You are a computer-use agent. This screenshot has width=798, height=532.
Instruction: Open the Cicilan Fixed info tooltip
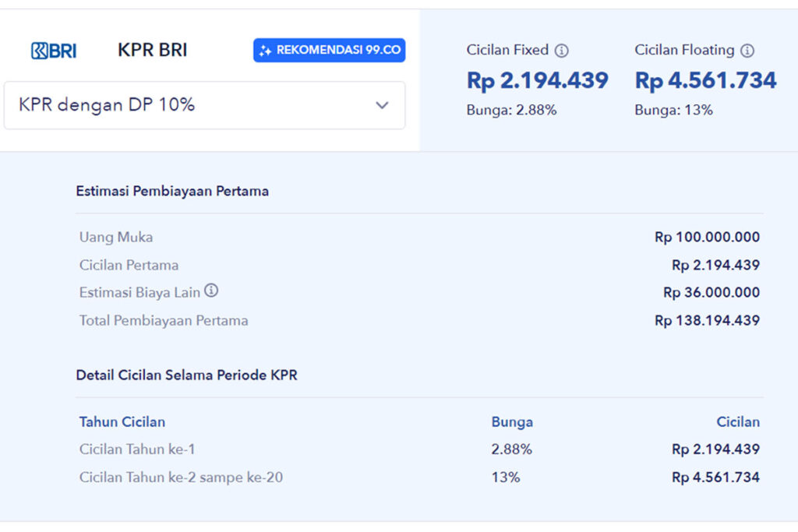[563, 50]
